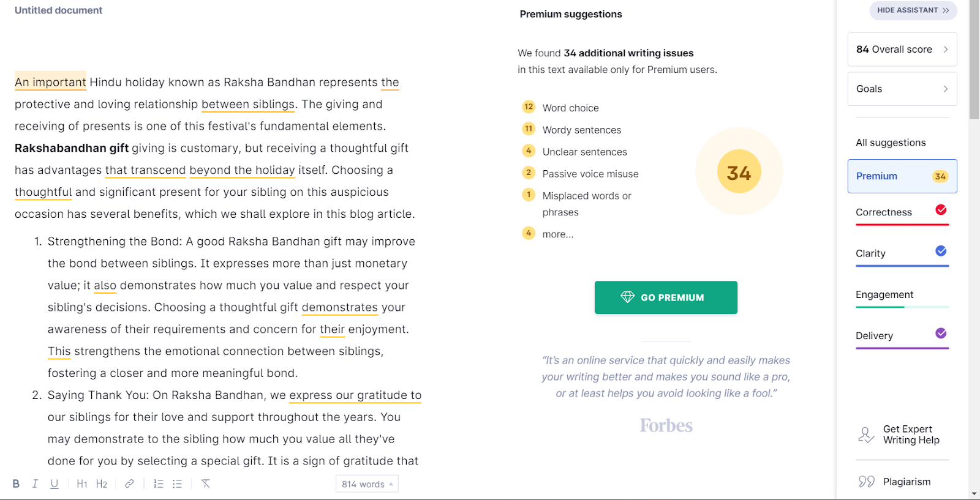The image size is (980, 500).
Task: Clear formatting with the toolbar icon
Action: click(x=206, y=483)
